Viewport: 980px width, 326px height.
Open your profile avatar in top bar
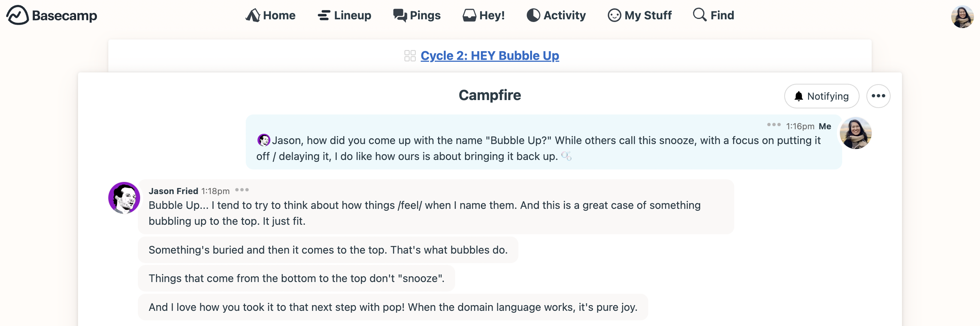click(961, 17)
